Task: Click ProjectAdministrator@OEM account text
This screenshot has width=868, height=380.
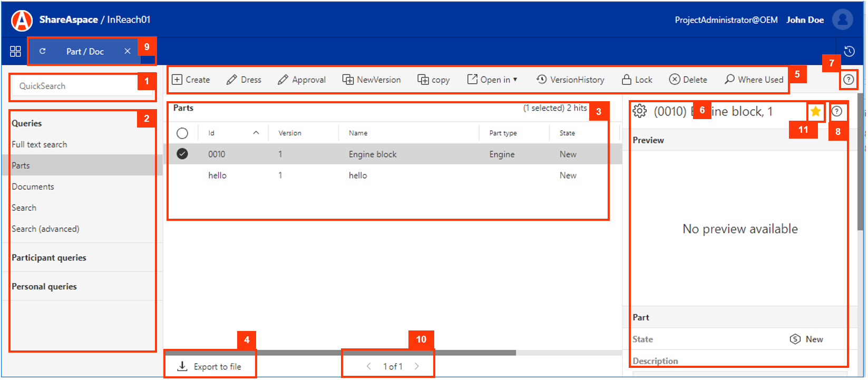Action: pyautogui.click(x=726, y=20)
